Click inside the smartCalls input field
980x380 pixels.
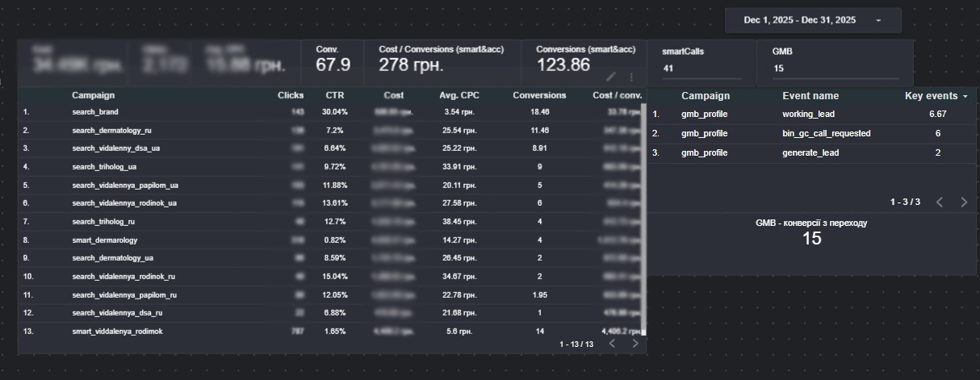click(699, 69)
